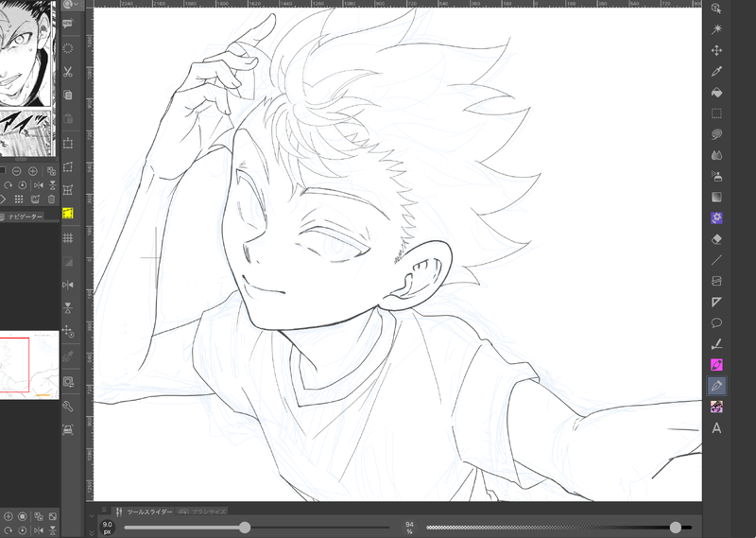Select the rectangular Selection area tool
The image size is (756, 538).
coord(716,113)
